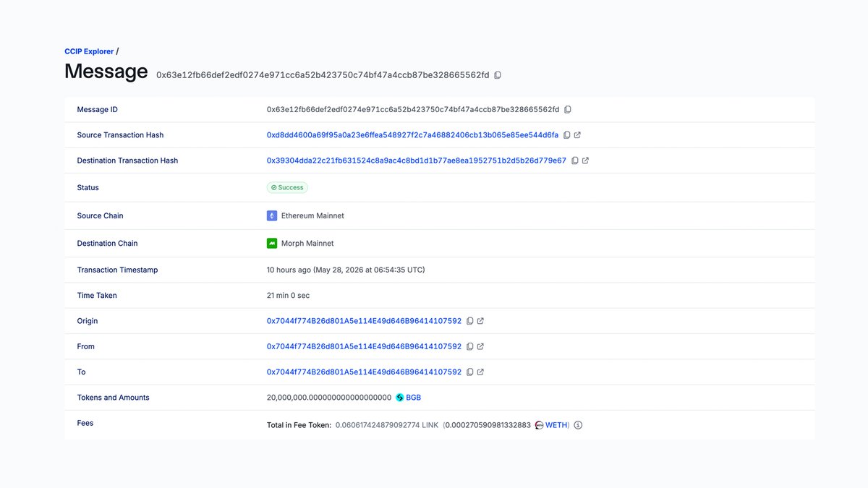The image size is (868, 488).
Task: Copy the Destination Transaction Hash
Action: coord(575,160)
